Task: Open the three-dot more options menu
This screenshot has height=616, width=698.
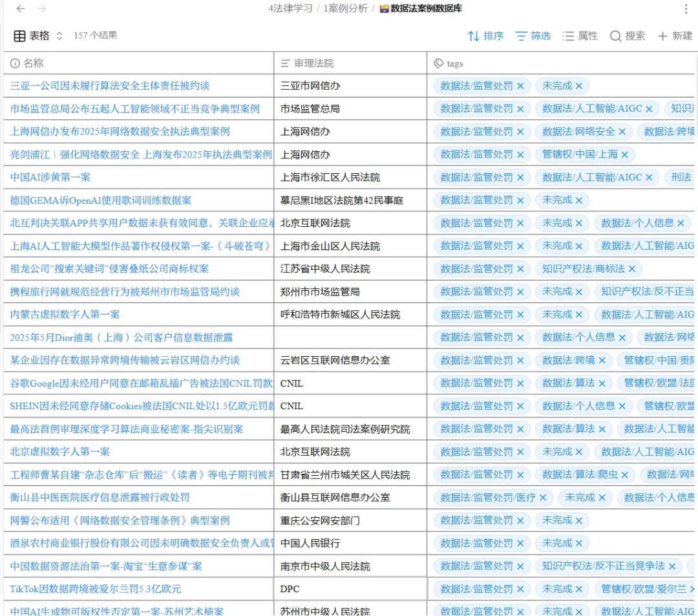Action: coord(686,8)
